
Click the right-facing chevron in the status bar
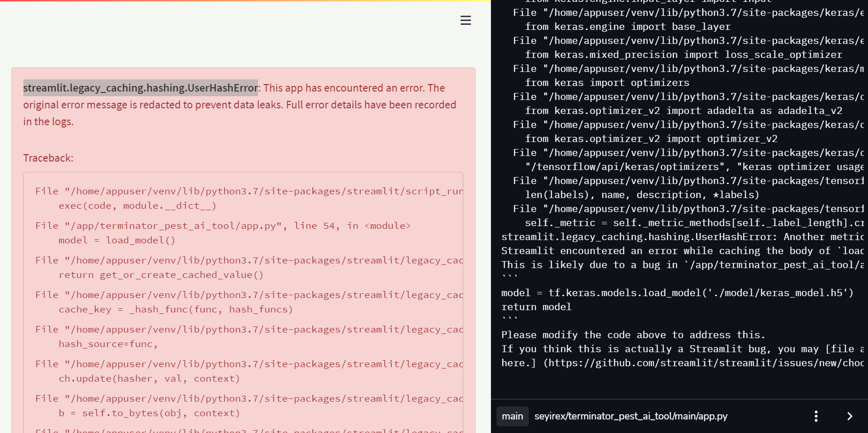click(x=849, y=416)
